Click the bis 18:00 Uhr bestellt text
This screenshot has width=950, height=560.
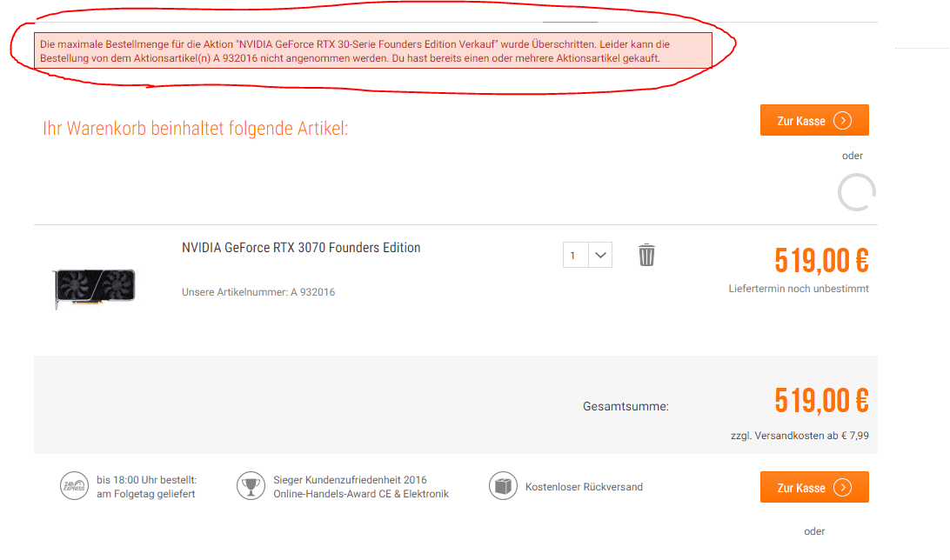pos(147,480)
